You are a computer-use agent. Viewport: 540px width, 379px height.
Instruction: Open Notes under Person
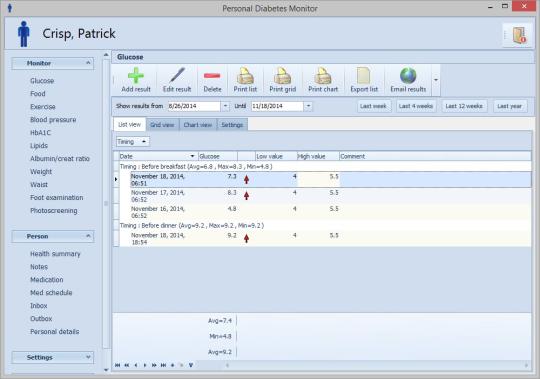(x=39, y=267)
